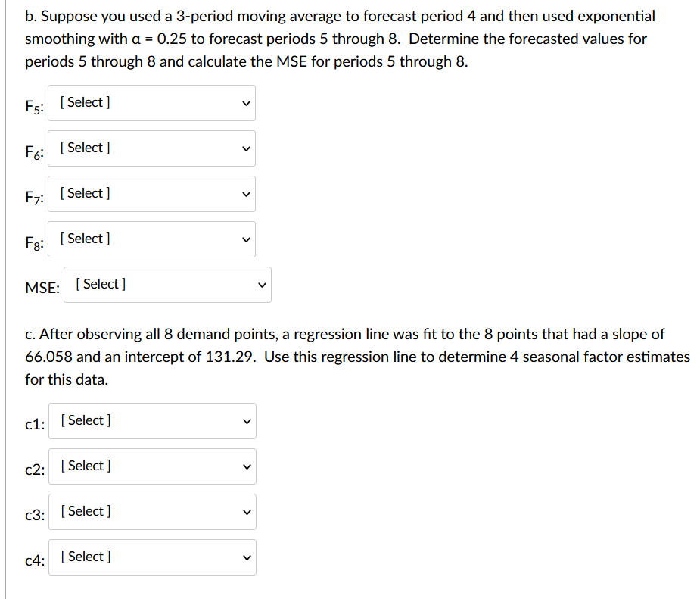This screenshot has width=700, height=599.
Task: Open the c4 seasonal factor dropdown
Action: pos(152,557)
